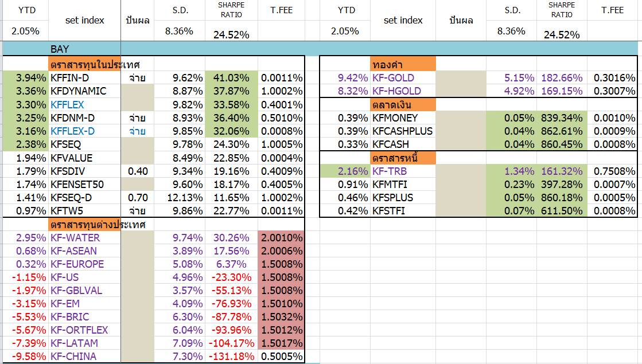Click the KF-BRIC fund cell
This screenshot has width=642, height=364.
click(x=84, y=316)
